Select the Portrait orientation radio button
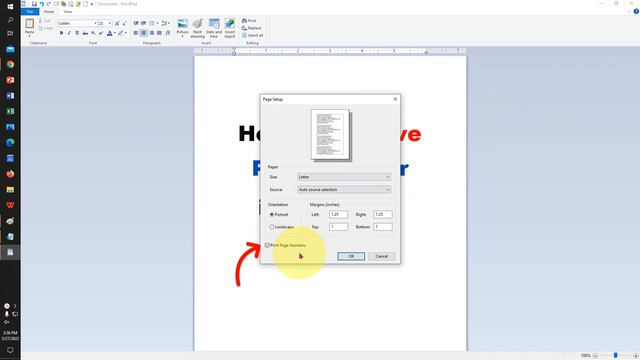This screenshot has height=360, width=640. click(271, 214)
